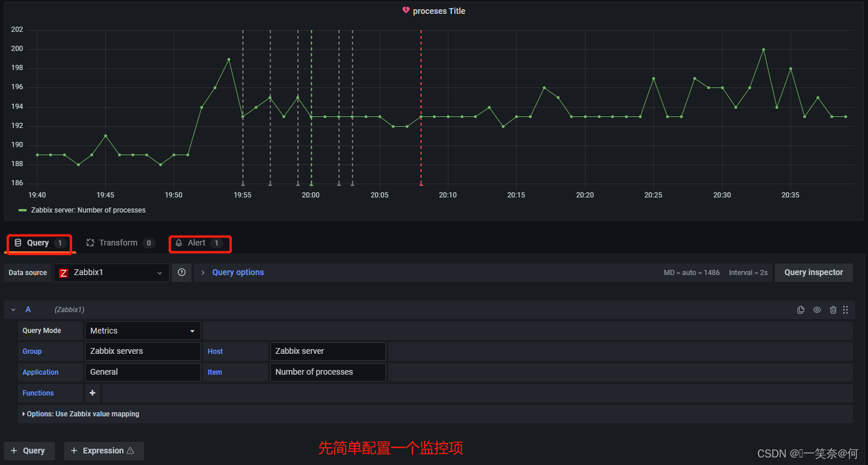Switch to the Transform tab
The height and width of the screenshot is (465, 868).
point(120,243)
